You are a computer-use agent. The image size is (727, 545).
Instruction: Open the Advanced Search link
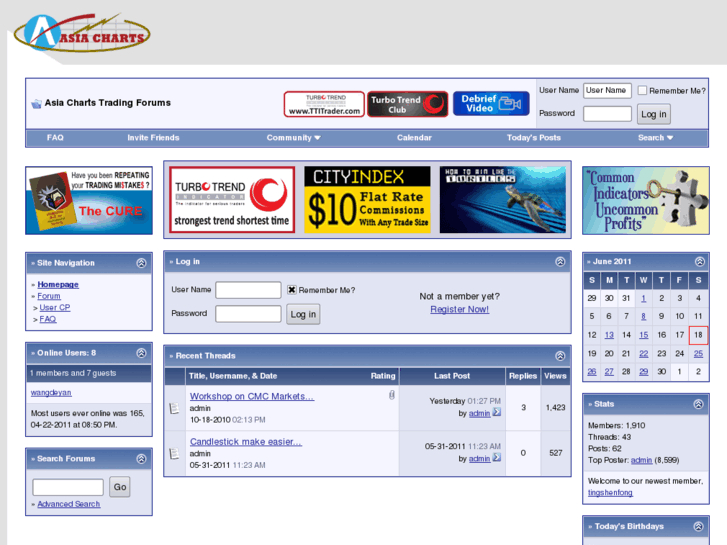tap(69, 504)
